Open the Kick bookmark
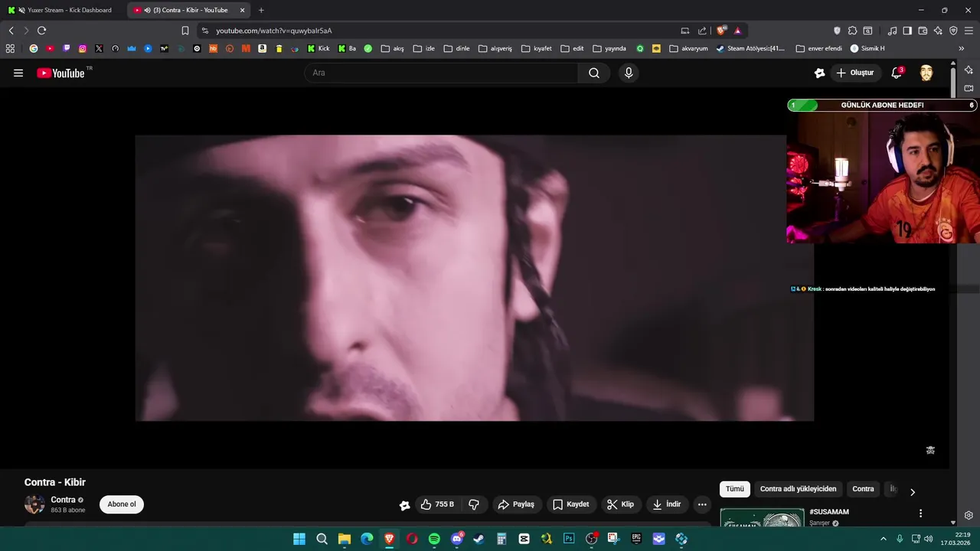The height and width of the screenshot is (551, 980). 318,48
